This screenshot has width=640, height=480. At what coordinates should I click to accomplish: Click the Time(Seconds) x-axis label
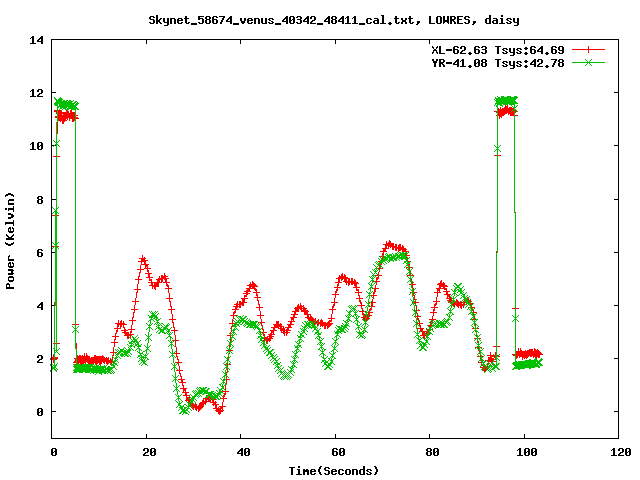click(x=333, y=471)
